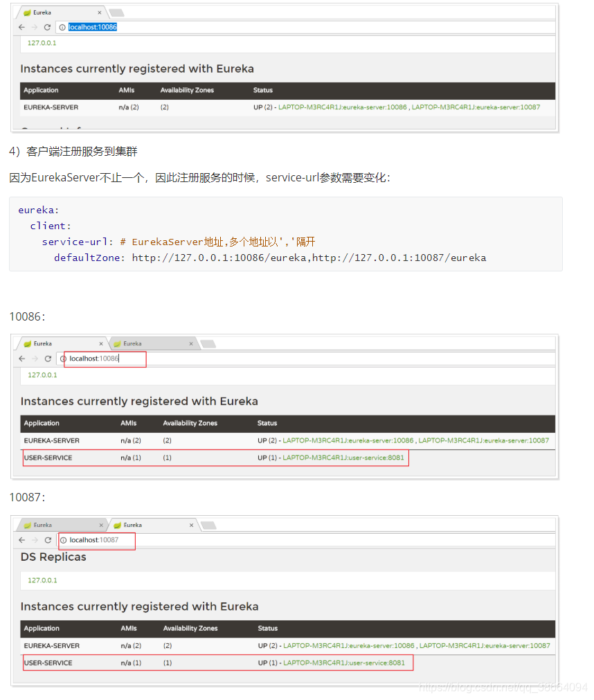594x700 pixels.
Task: Click the DS Replicas heading
Action: click(x=53, y=557)
